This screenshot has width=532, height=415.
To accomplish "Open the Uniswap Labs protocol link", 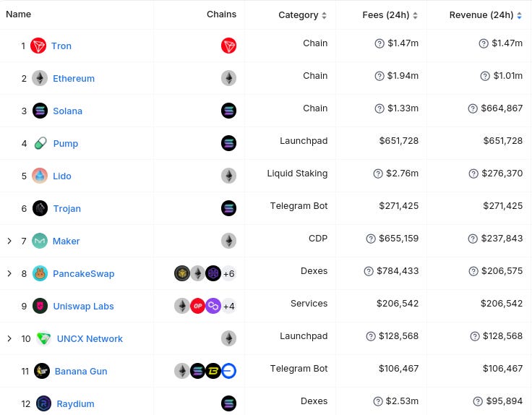I will click(83, 307).
